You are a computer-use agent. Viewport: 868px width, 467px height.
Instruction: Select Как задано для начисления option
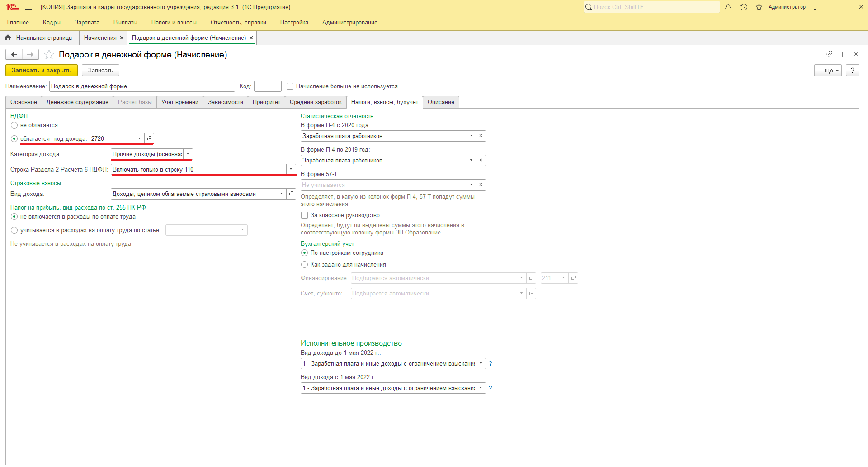(305, 265)
